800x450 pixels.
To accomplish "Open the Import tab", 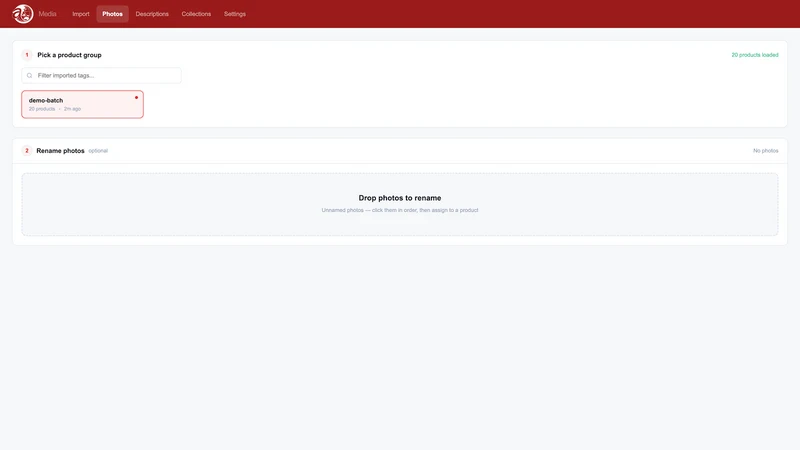I will click(81, 14).
